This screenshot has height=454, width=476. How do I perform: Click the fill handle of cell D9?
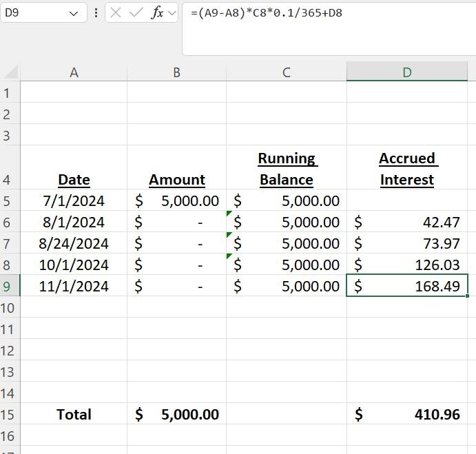pos(467,296)
